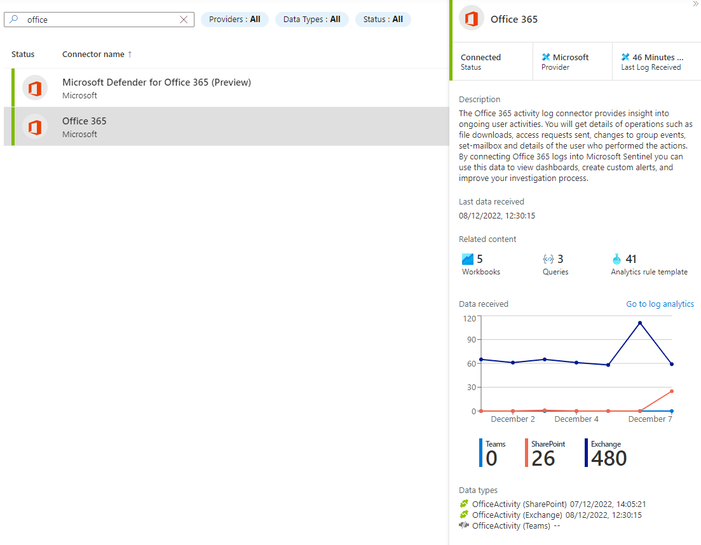This screenshot has width=701, height=545.
Task: Clear the search box text
Action: pos(183,19)
